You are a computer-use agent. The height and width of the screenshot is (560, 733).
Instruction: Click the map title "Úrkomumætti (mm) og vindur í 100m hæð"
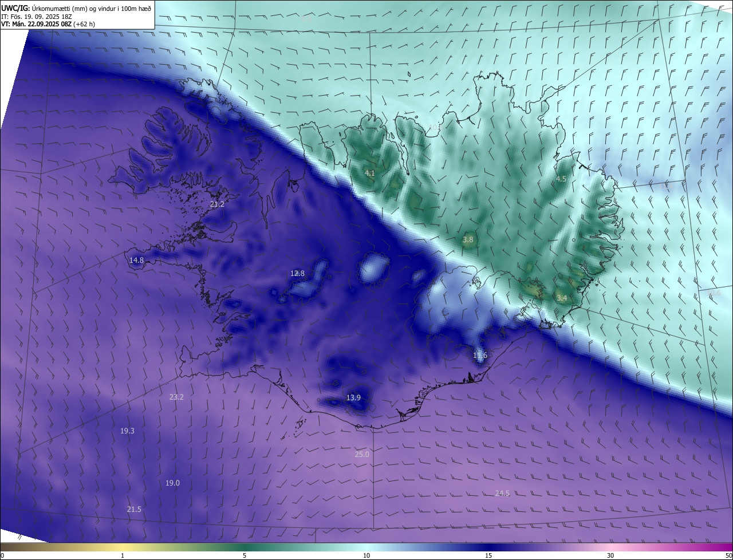(90, 8)
